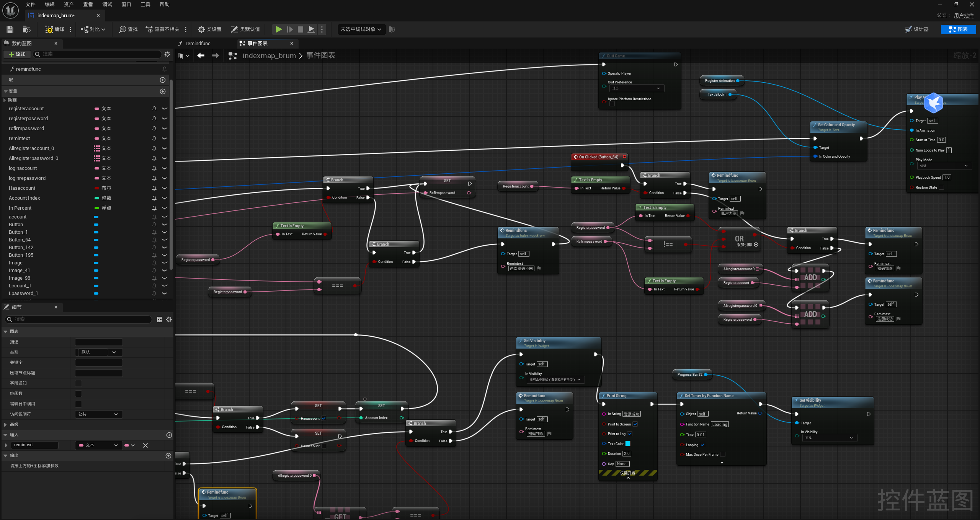
Task: Select the 事件图表 graph tab
Action: (258, 44)
